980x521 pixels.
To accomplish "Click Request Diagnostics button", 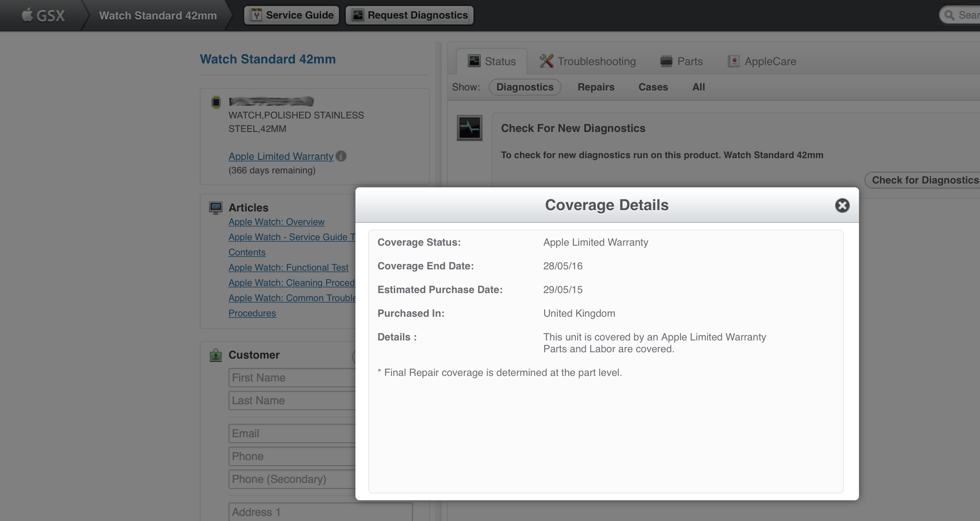I will (x=410, y=15).
